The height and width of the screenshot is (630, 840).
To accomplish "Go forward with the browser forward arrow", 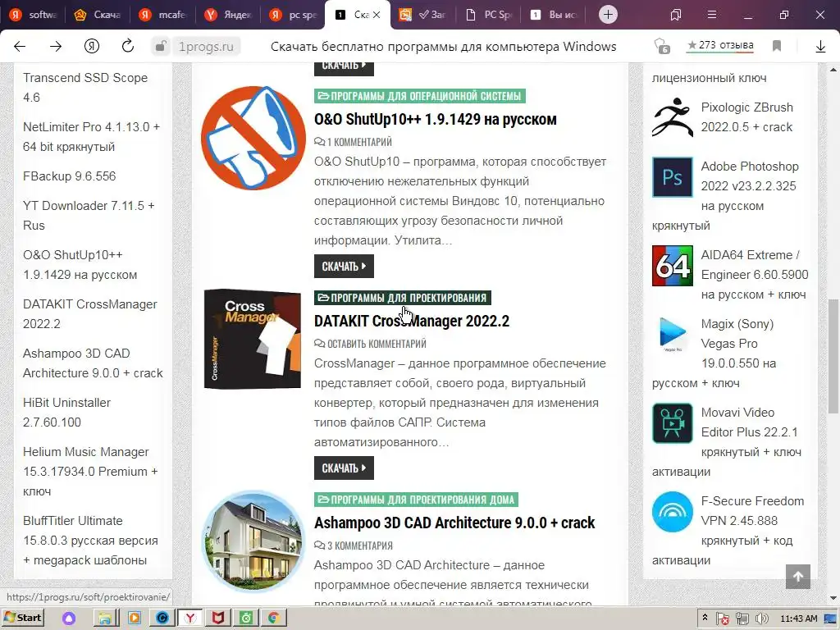I will click(x=56, y=47).
